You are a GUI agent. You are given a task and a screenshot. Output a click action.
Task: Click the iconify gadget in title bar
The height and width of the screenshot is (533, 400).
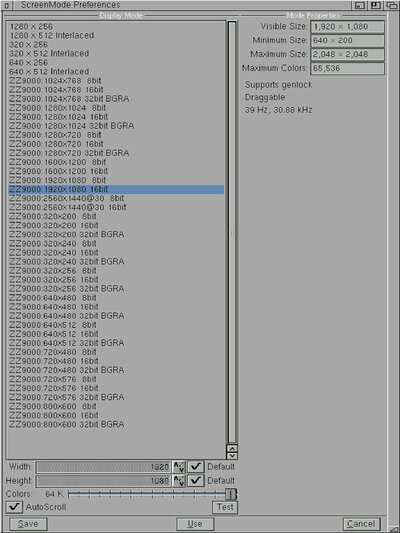click(360, 5)
